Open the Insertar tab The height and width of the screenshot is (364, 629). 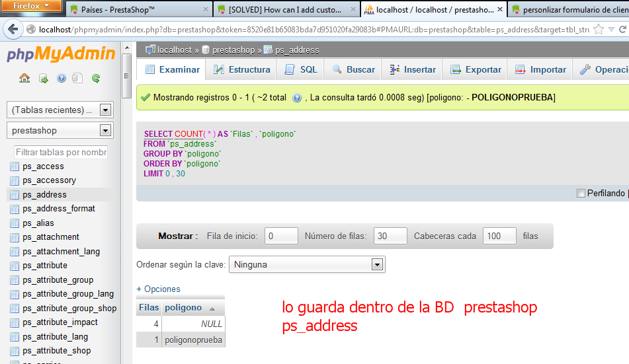click(x=412, y=70)
